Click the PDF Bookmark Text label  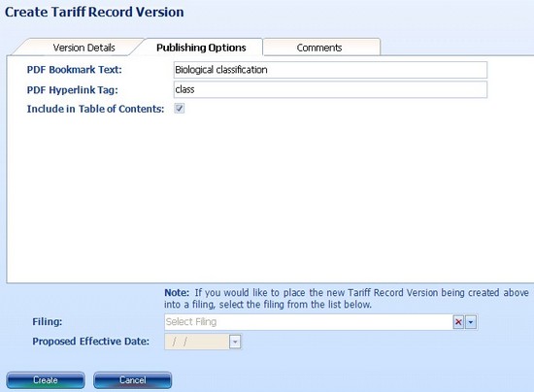tap(74, 70)
